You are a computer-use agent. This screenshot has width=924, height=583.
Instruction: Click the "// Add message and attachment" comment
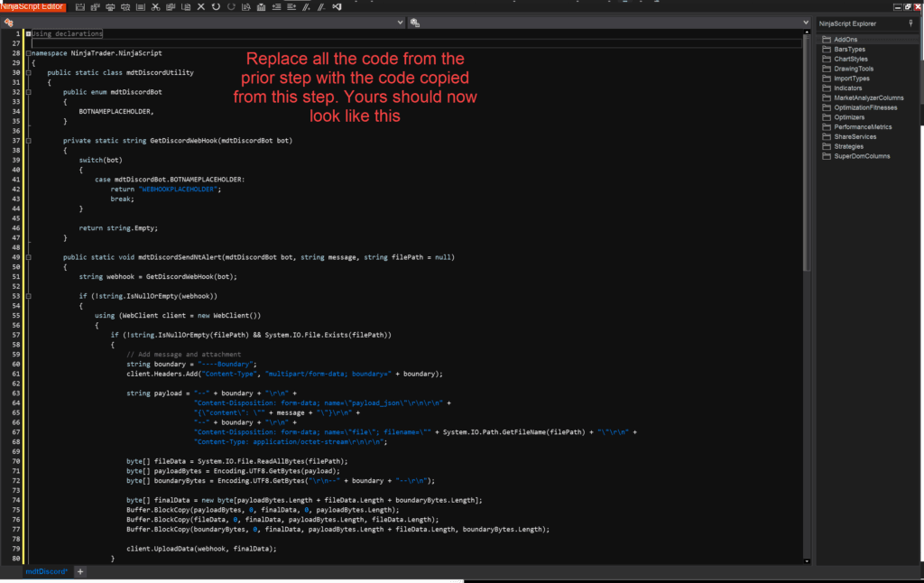point(183,355)
